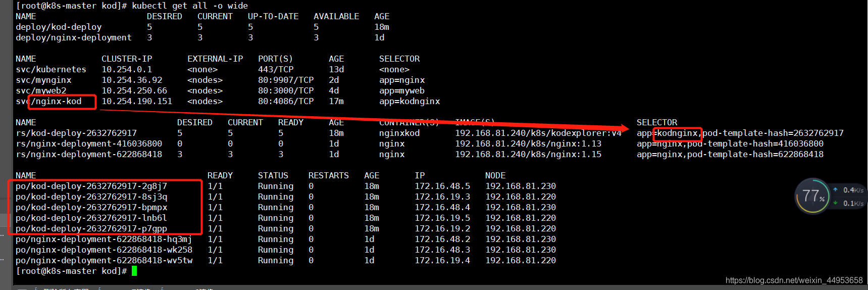
Task: Select pod po/kod-deploy-2632762917-p7gpp
Action: click(x=91, y=228)
